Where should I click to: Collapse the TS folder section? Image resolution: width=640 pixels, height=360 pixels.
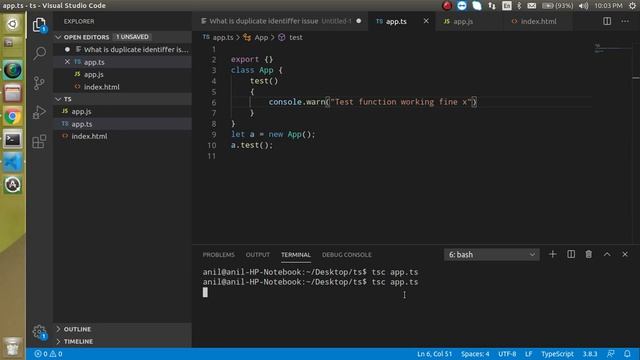pos(122,99)
